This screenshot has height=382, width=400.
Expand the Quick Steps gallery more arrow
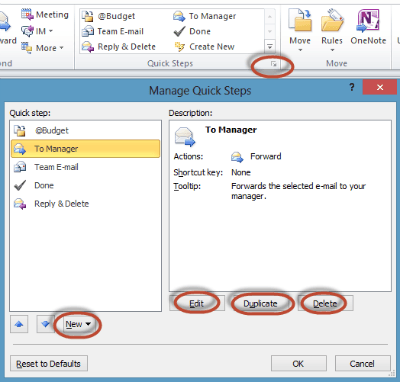coord(270,46)
